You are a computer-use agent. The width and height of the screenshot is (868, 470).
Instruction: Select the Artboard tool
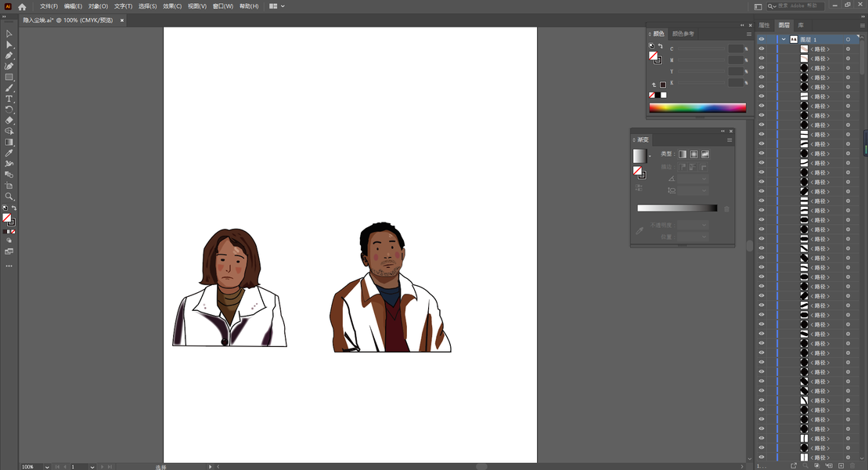coord(9,186)
